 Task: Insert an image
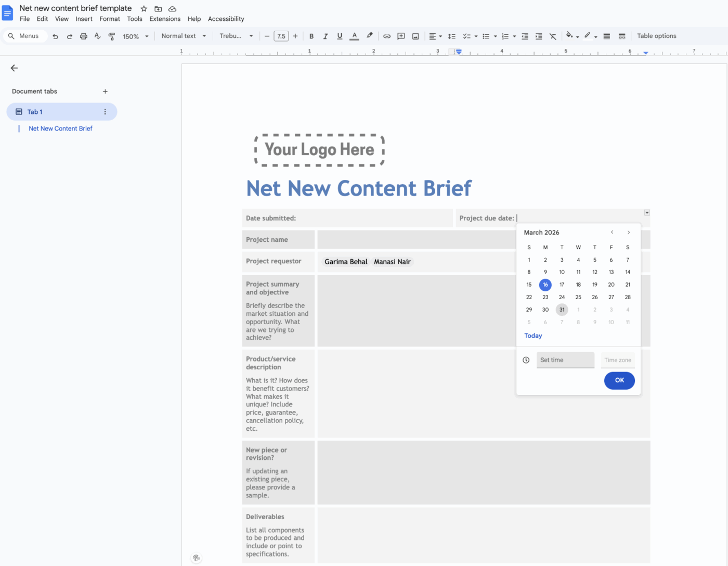click(x=415, y=36)
